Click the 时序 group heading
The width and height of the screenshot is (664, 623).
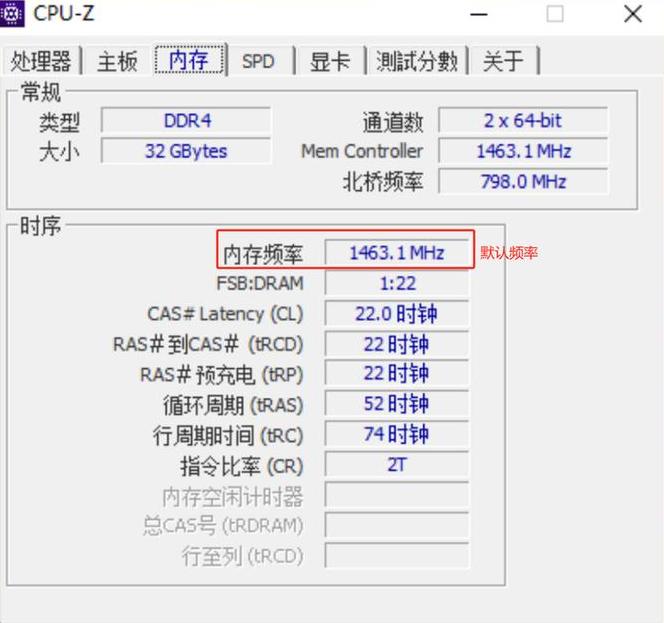[x=41, y=226]
